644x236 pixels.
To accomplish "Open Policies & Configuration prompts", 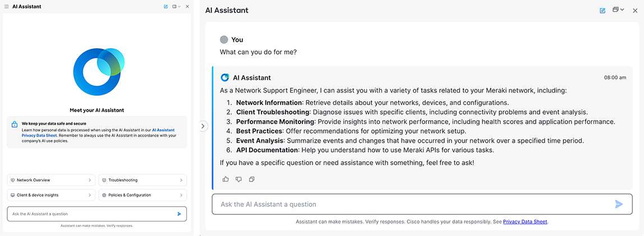I will tap(142, 195).
